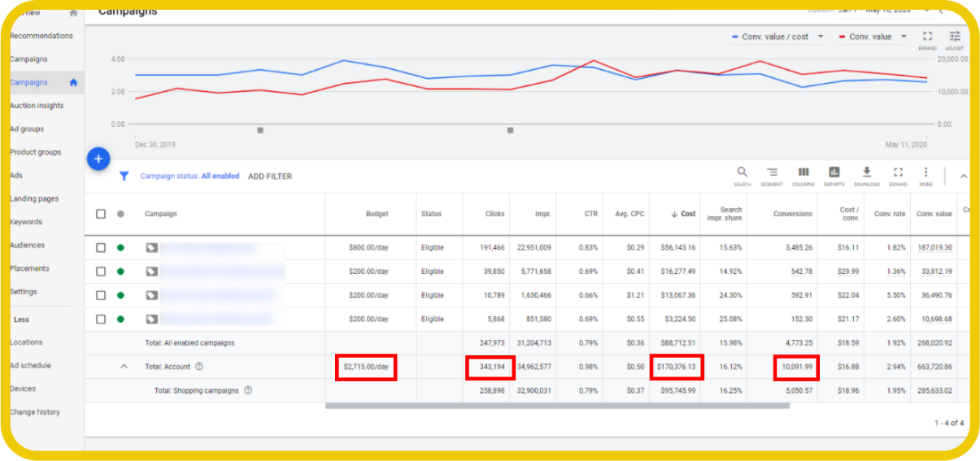Viewport: 980px width, 461px height.
Task: Open the Columns icon in toolbar
Action: click(x=803, y=174)
